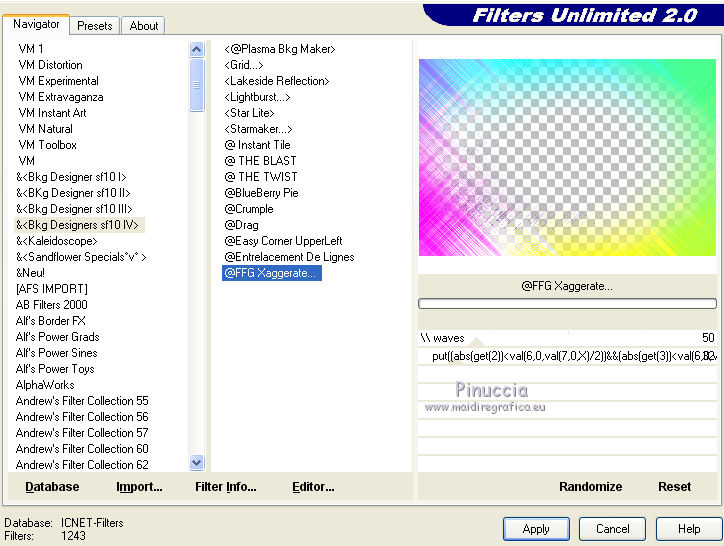Click the category list scrollbar thumb
Viewport: 724px width, 546px height.
(197, 85)
